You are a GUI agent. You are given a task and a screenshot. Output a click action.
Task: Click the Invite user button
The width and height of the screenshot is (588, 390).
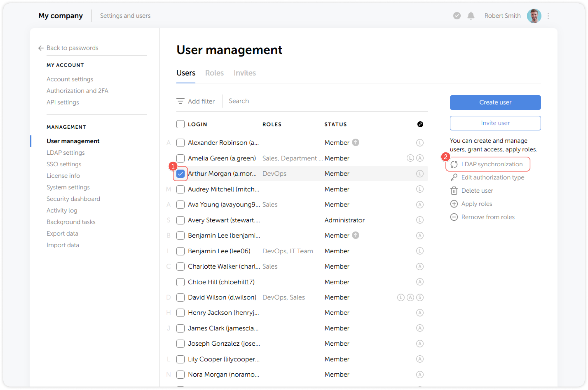coord(495,123)
